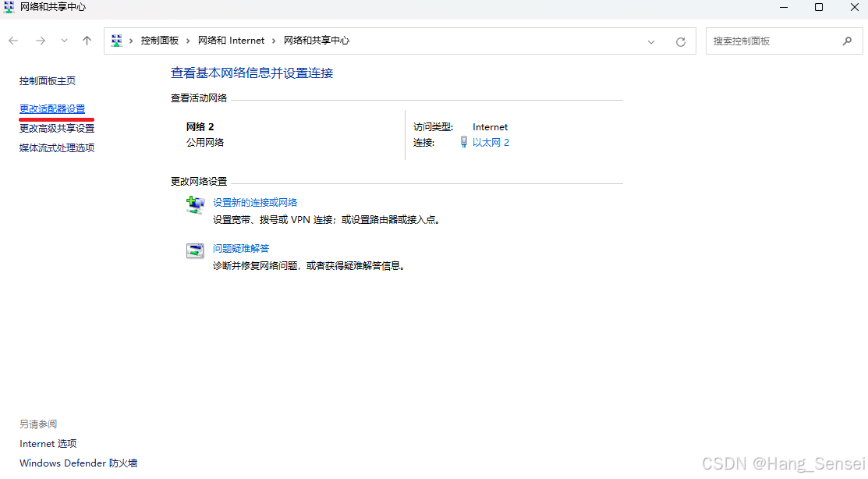868x479 pixels.
Task: Click the Internet access type value
Action: [490, 127]
